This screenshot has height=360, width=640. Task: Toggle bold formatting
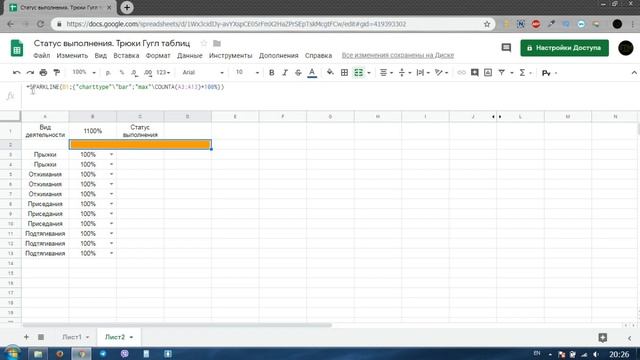point(271,73)
